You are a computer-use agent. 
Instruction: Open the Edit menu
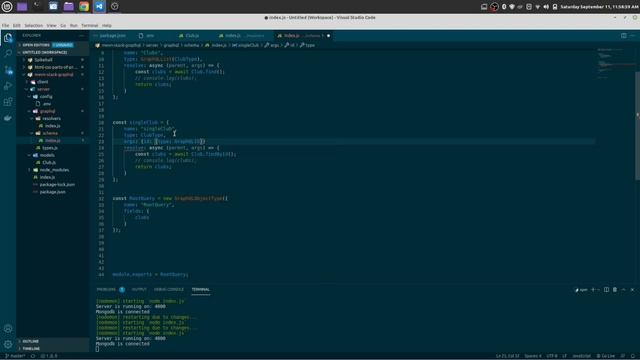[16, 25]
